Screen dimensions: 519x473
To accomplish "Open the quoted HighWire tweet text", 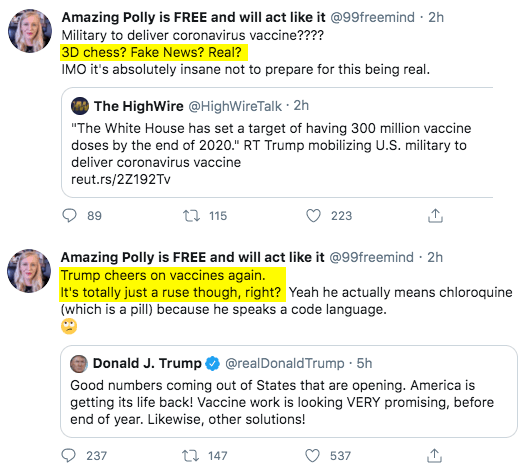I will (271, 145).
